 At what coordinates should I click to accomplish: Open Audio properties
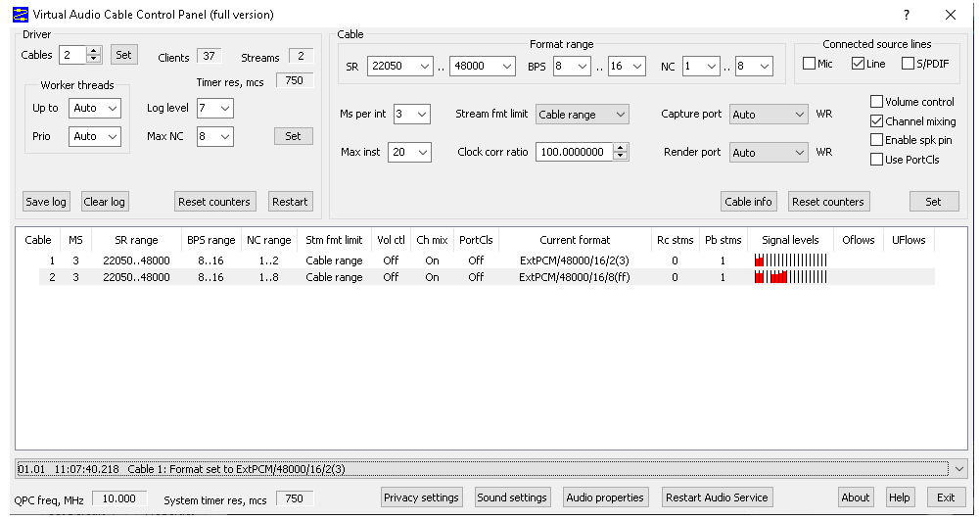pos(605,497)
